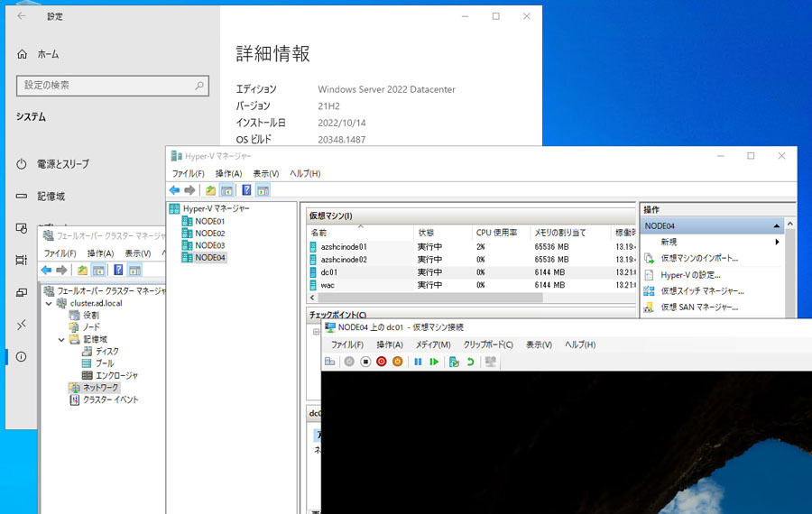Select the azshcinode02 virtual machine row

[x=471, y=260]
